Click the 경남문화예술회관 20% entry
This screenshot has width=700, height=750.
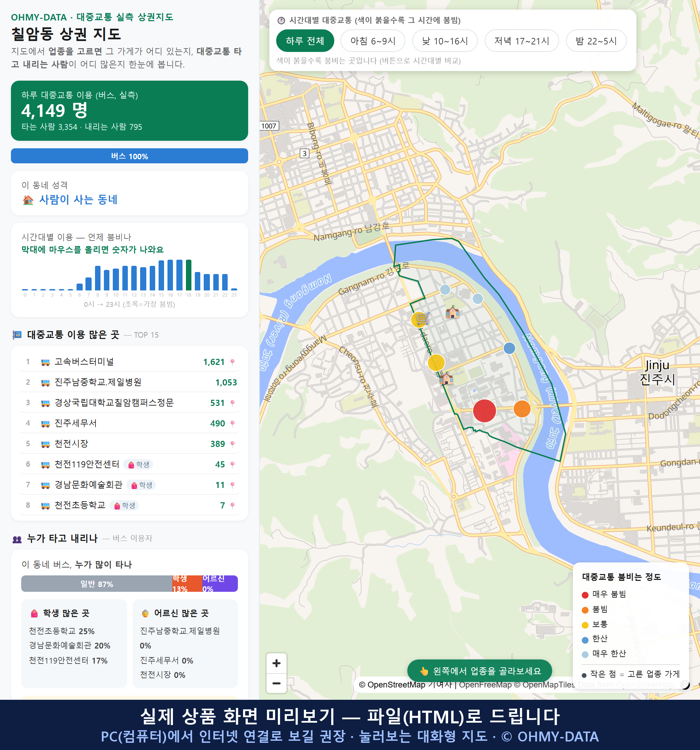[x=70, y=645]
